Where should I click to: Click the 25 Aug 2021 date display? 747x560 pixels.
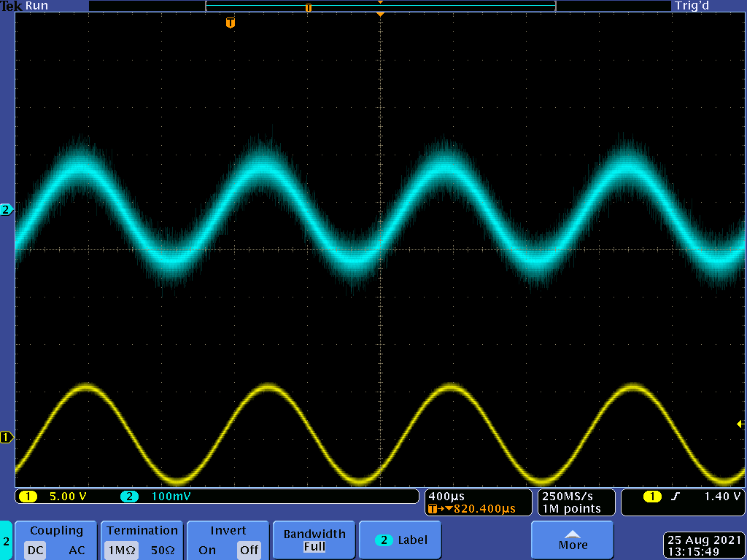click(x=704, y=540)
